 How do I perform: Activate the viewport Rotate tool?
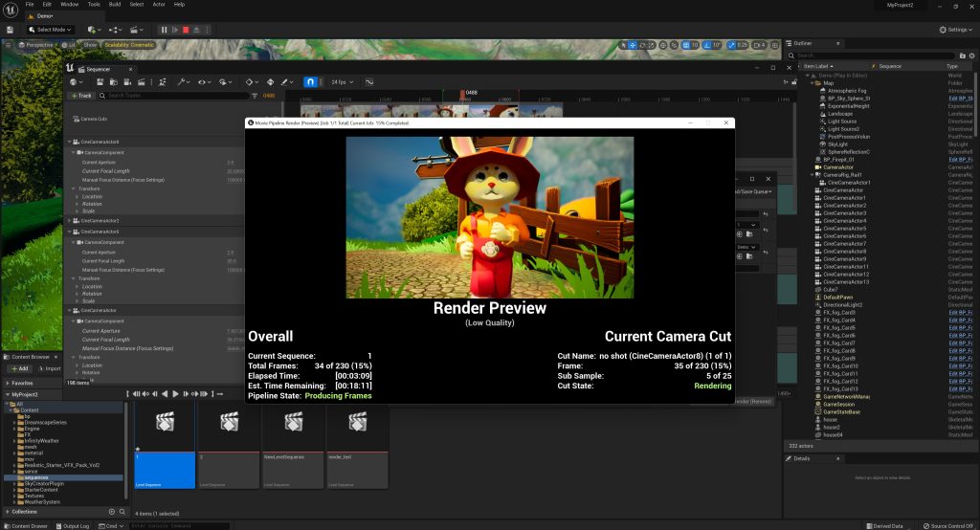click(642, 45)
